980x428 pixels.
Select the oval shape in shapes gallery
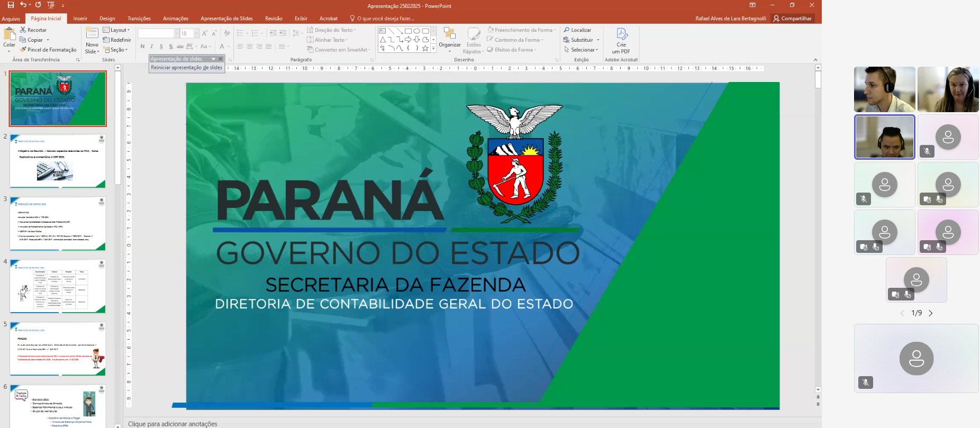click(x=417, y=31)
